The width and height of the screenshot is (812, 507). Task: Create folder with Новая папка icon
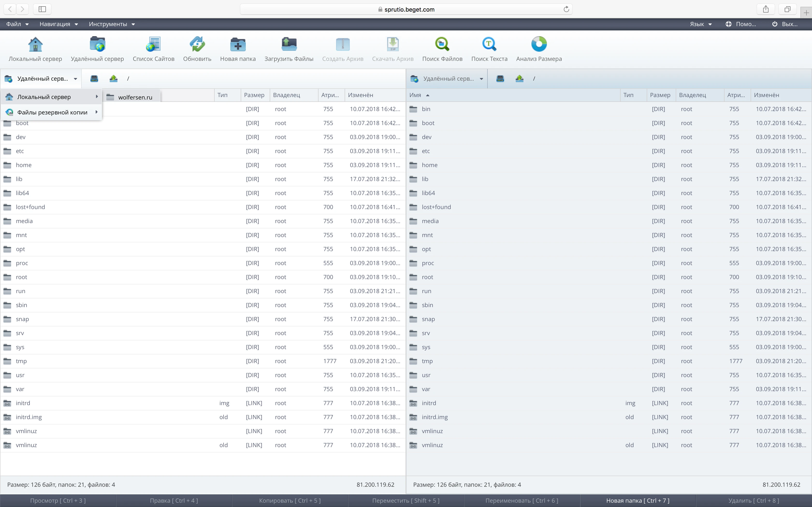(x=238, y=44)
